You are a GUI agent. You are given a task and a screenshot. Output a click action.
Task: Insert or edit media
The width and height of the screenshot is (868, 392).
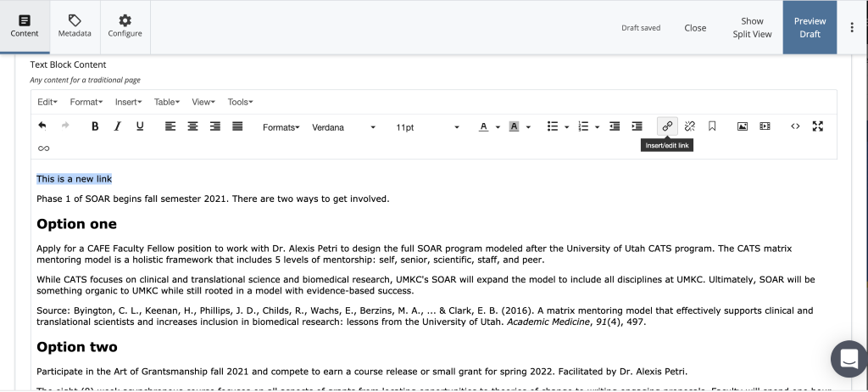(765, 126)
